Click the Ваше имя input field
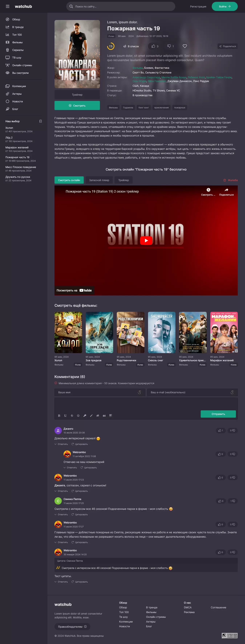This screenshot has width=245, height=644. tap(100, 392)
